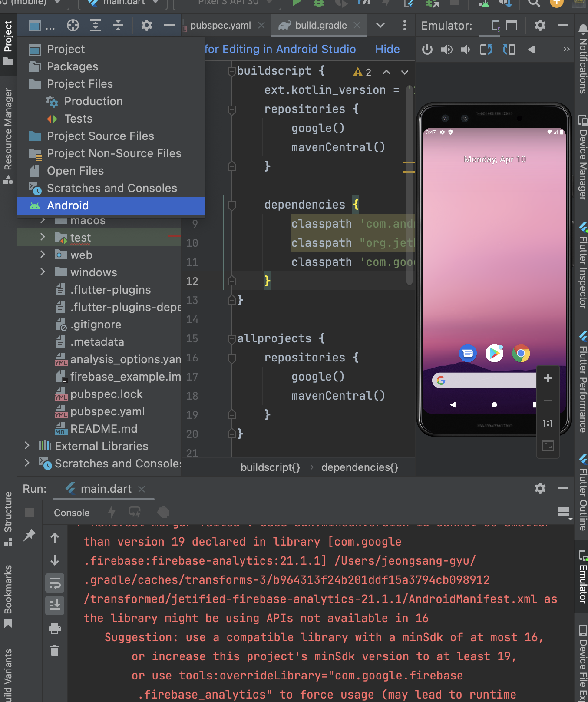Lower emulator volume
Viewport: 588px width, 702px height.
pos(466,50)
